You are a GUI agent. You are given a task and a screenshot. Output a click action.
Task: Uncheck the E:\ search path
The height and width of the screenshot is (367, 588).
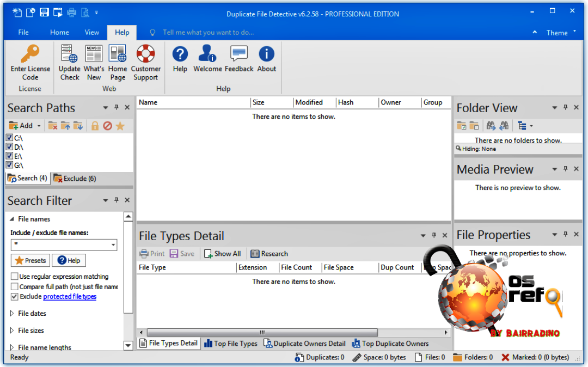tap(9, 156)
